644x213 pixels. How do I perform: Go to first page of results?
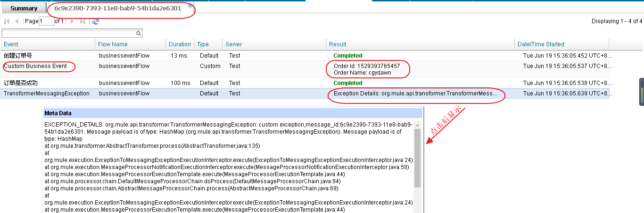(7, 21)
